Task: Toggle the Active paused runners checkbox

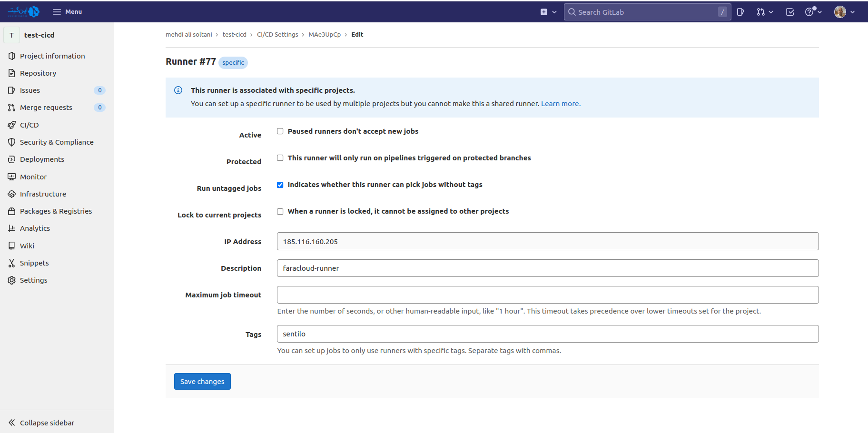Action: tap(280, 131)
